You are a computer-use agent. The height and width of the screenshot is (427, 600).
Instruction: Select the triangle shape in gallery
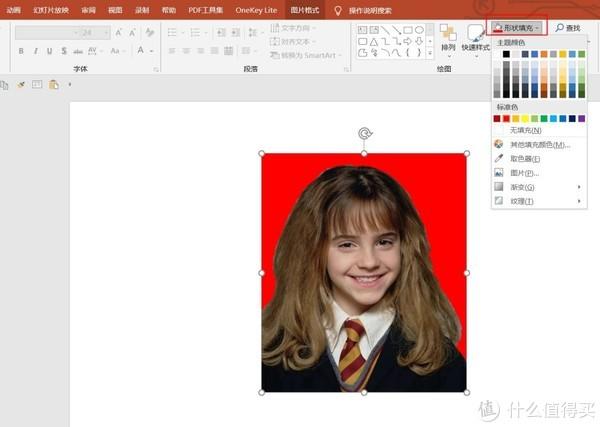click(x=374, y=41)
